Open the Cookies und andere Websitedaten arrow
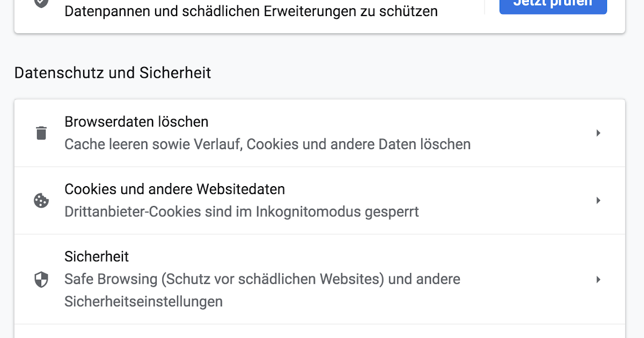The image size is (644, 338). click(x=598, y=201)
